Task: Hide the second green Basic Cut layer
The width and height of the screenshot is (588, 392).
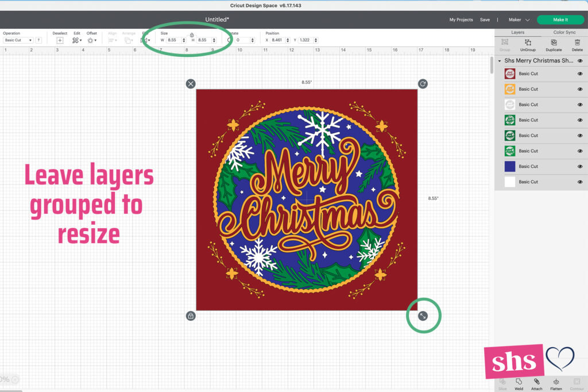Action: coord(580,136)
